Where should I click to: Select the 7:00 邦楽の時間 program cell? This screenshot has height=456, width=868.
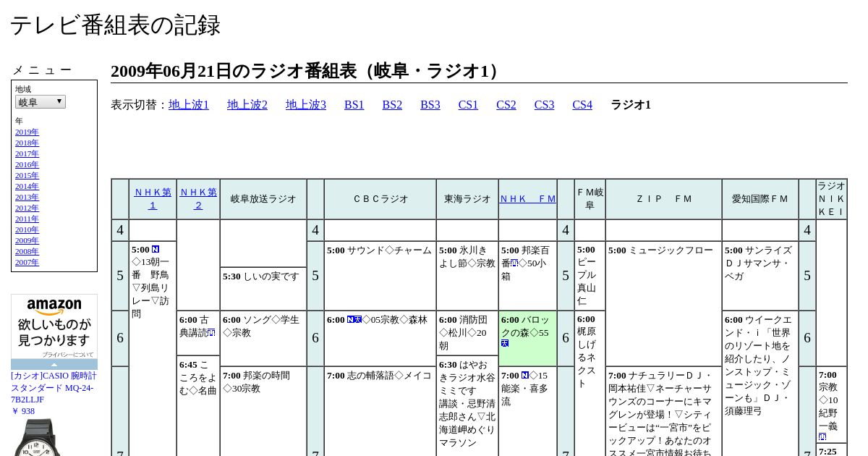263,411
